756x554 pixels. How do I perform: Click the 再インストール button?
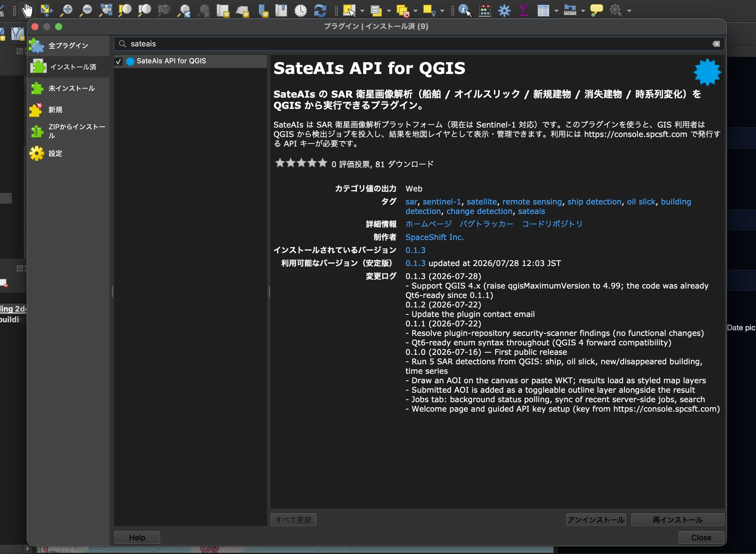pyautogui.click(x=677, y=520)
